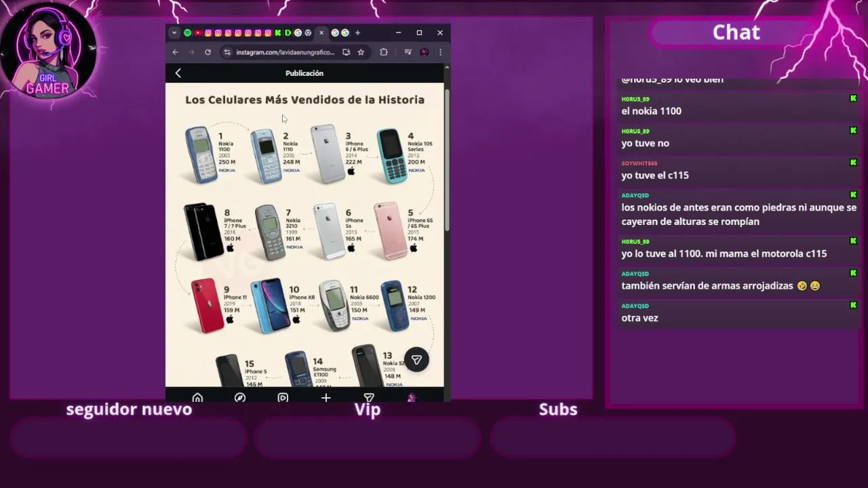
Task: Click the SOYWHITE65 username in chat
Action: [x=639, y=163]
